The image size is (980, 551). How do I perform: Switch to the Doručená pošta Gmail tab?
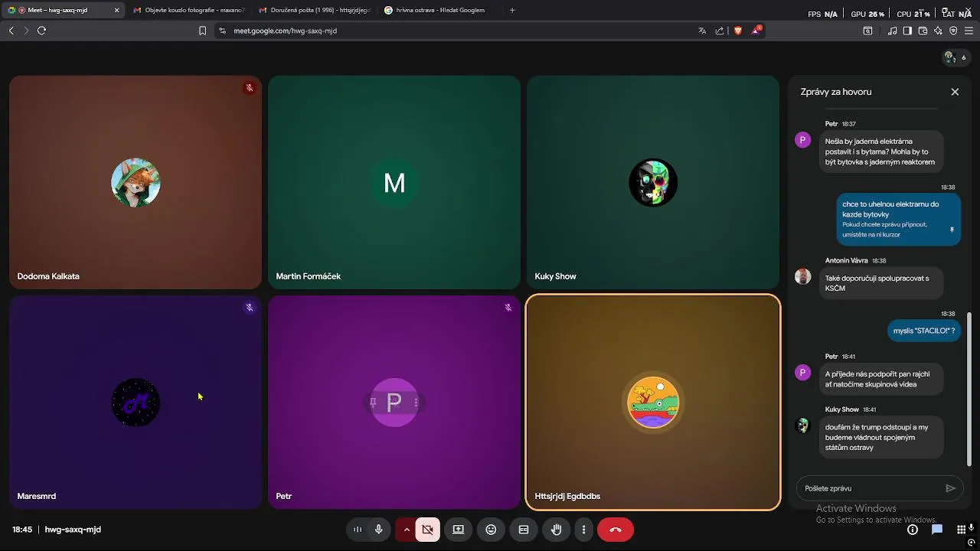pos(314,10)
